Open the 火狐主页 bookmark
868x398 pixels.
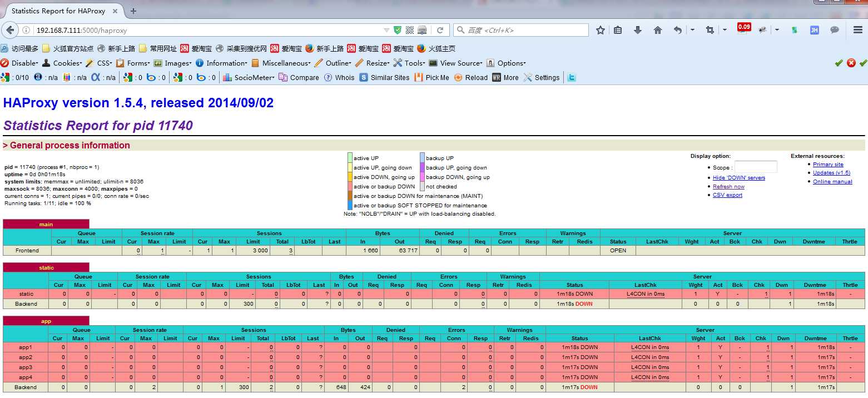click(437, 48)
